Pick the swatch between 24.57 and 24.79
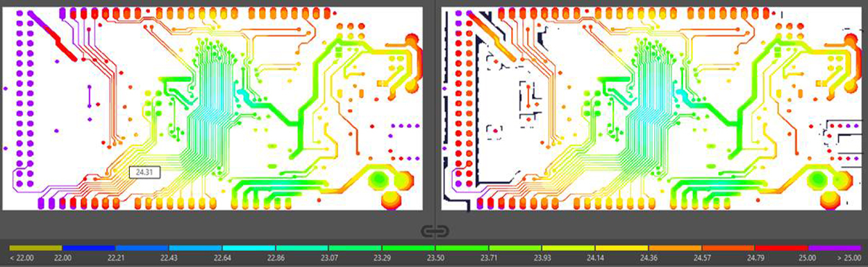 coord(728,248)
